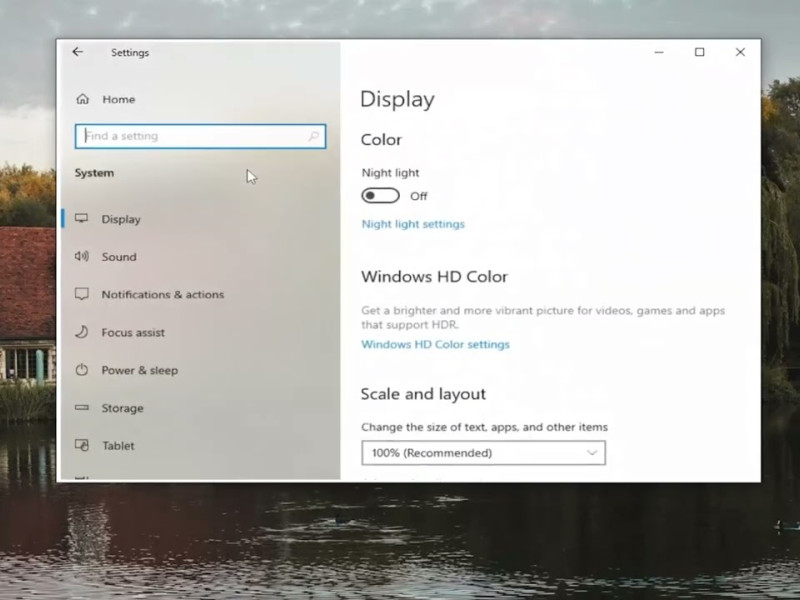Toggle Night light on
800x600 pixels.
pos(381,195)
